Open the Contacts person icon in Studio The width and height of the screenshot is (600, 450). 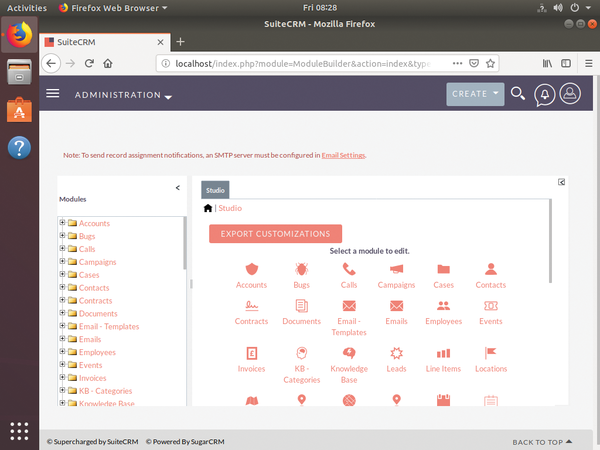point(491,269)
